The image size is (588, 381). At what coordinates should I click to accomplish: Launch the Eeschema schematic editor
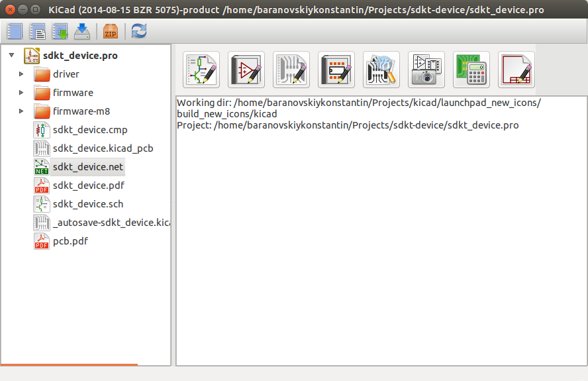coord(201,70)
